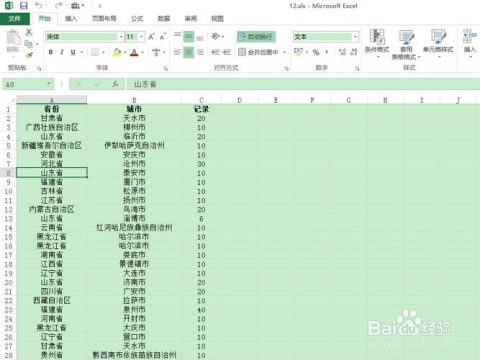Select row 8 header
Viewport: 480px width, 360px height.
point(8,173)
